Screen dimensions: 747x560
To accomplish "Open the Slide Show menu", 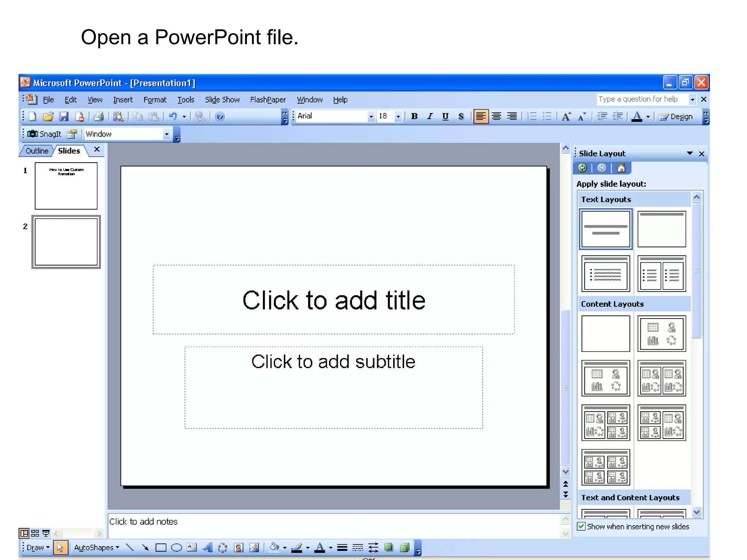I will 222,100.
